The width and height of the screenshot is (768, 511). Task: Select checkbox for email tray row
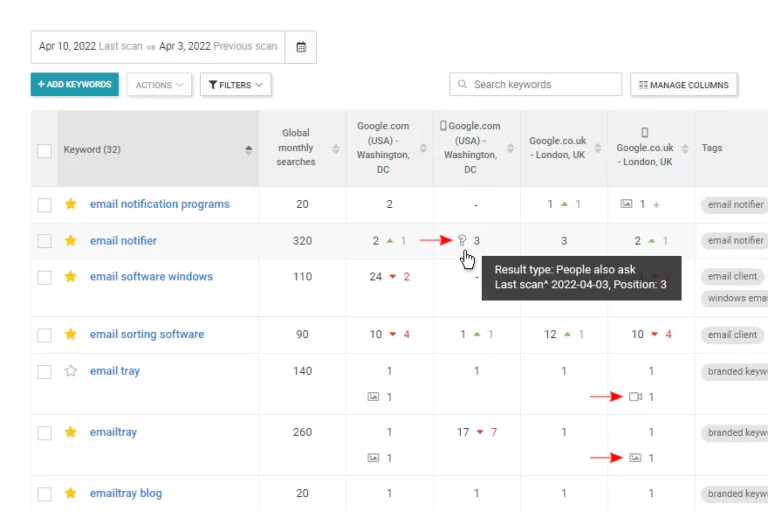coord(45,372)
